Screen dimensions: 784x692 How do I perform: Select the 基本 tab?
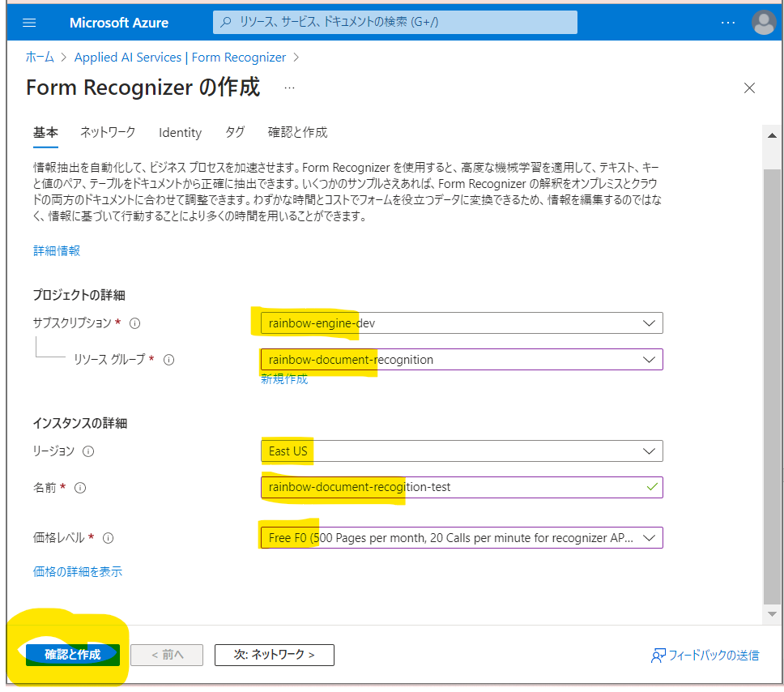[45, 133]
